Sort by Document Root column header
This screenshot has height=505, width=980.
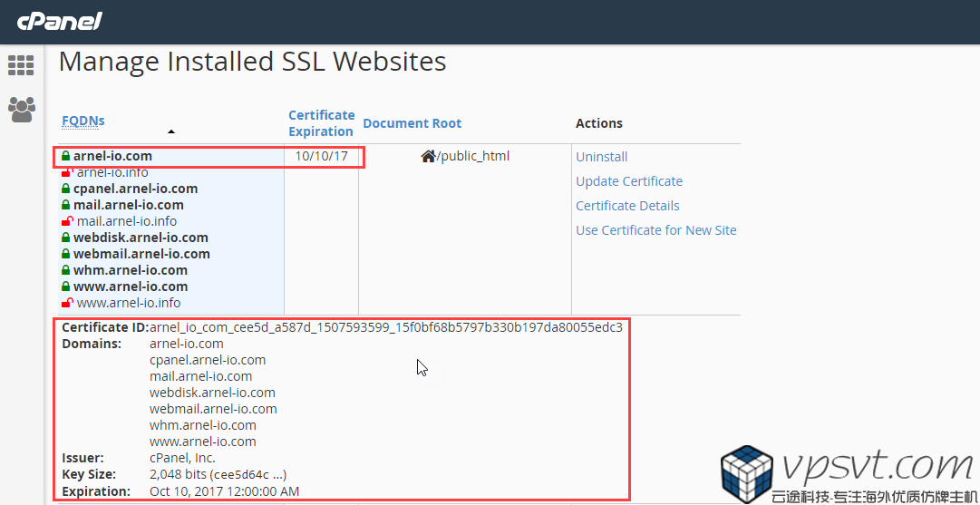click(412, 123)
